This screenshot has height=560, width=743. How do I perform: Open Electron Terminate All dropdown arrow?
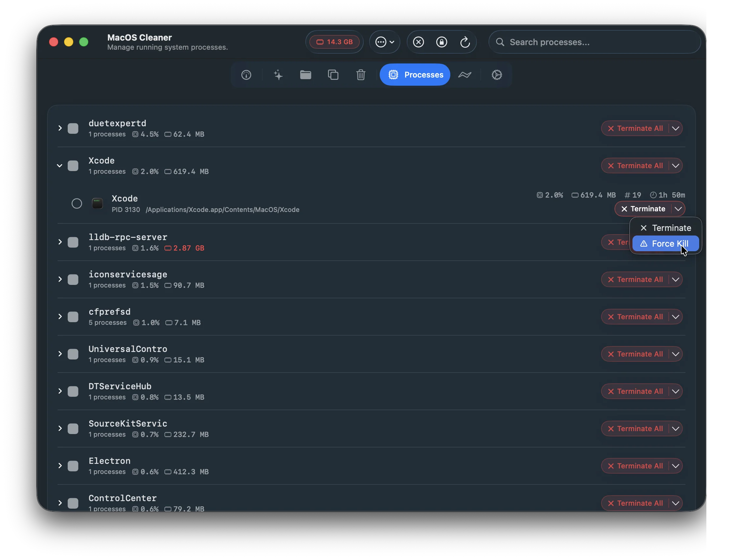point(676,466)
